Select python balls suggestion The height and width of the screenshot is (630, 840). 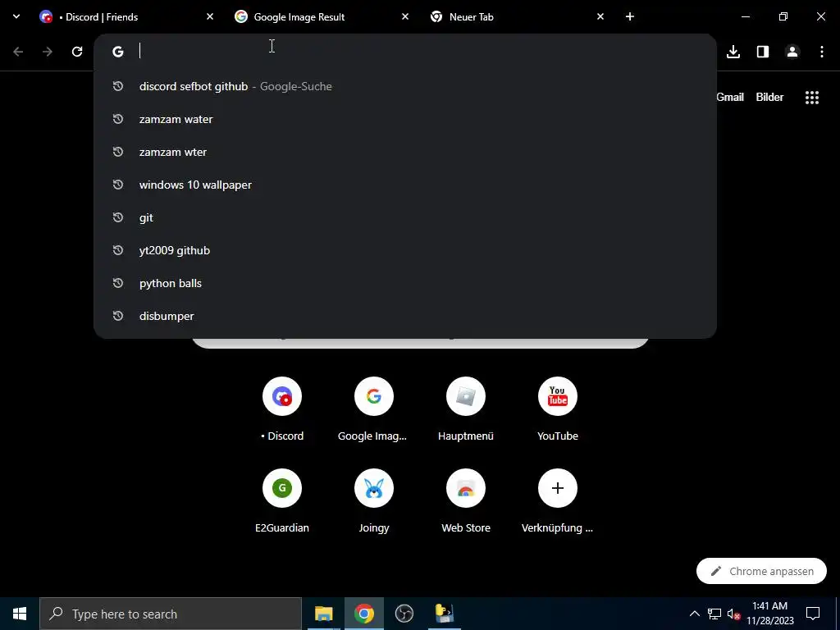[x=405, y=283]
